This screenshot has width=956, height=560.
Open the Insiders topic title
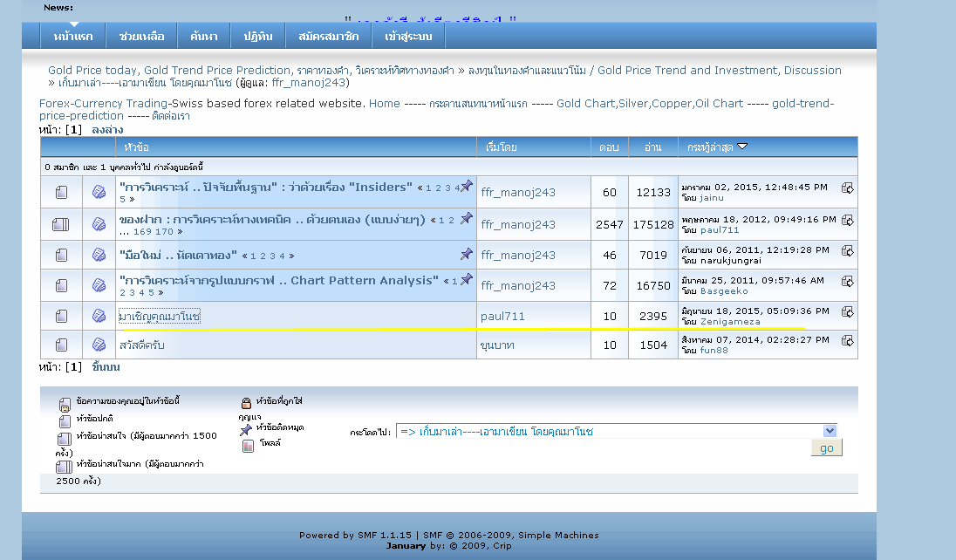tap(266, 187)
